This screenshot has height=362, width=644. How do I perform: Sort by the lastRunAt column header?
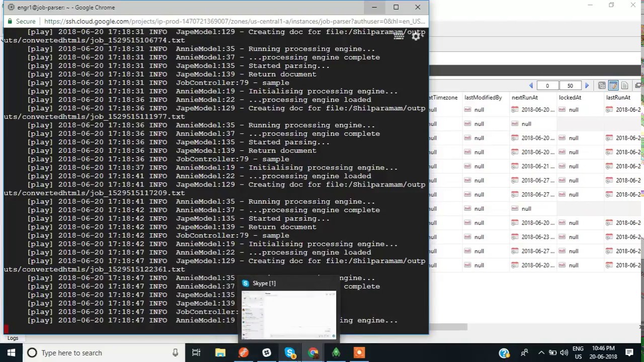click(x=618, y=98)
